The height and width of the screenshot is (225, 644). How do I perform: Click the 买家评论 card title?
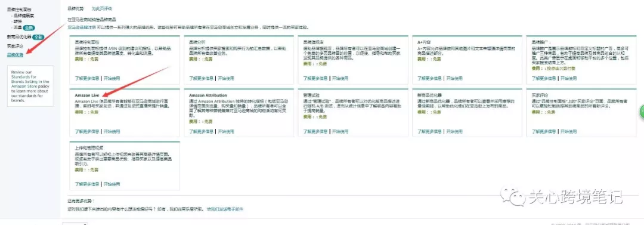tap(540, 95)
